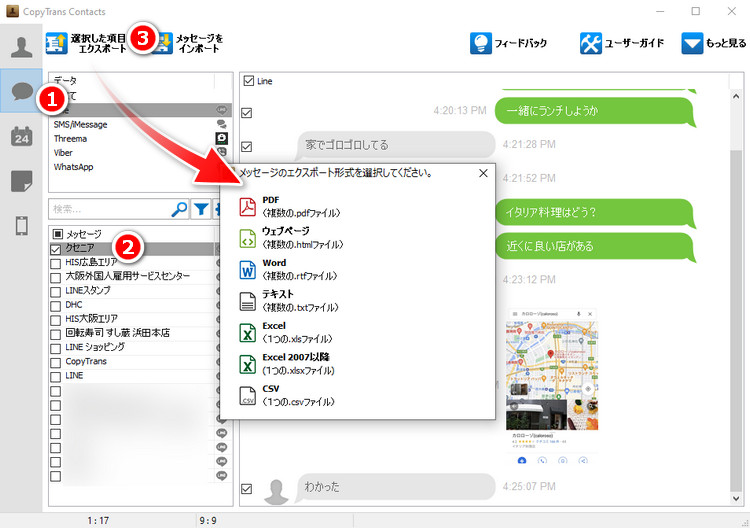Image resolution: width=750 pixels, height=528 pixels.
Task: Choose the plain text file icon
Action: coord(247,301)
